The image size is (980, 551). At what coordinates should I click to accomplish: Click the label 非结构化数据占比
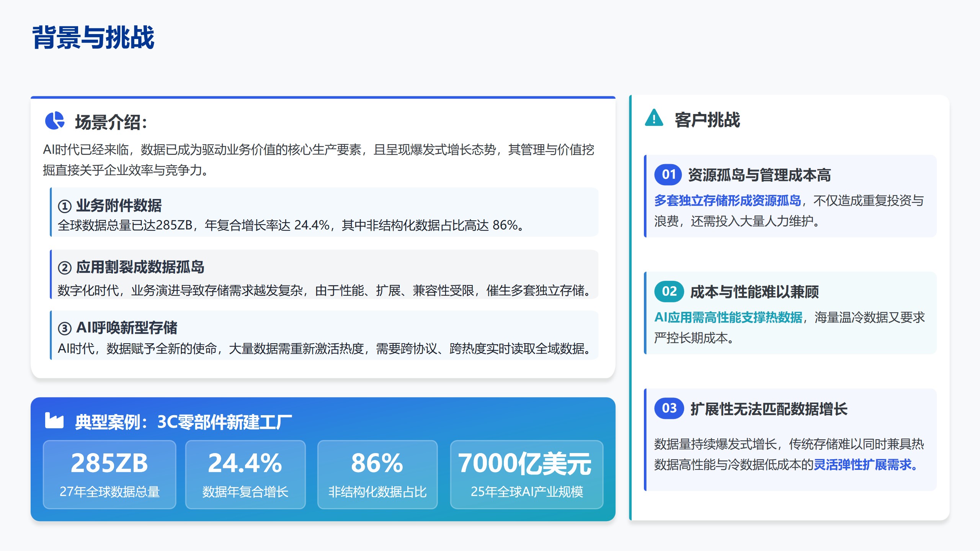(x=377, y=492)
